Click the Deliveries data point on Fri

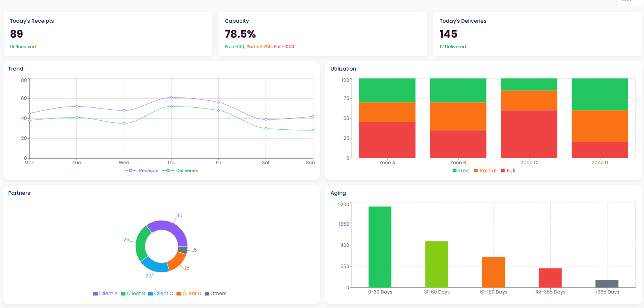[218, 111]
